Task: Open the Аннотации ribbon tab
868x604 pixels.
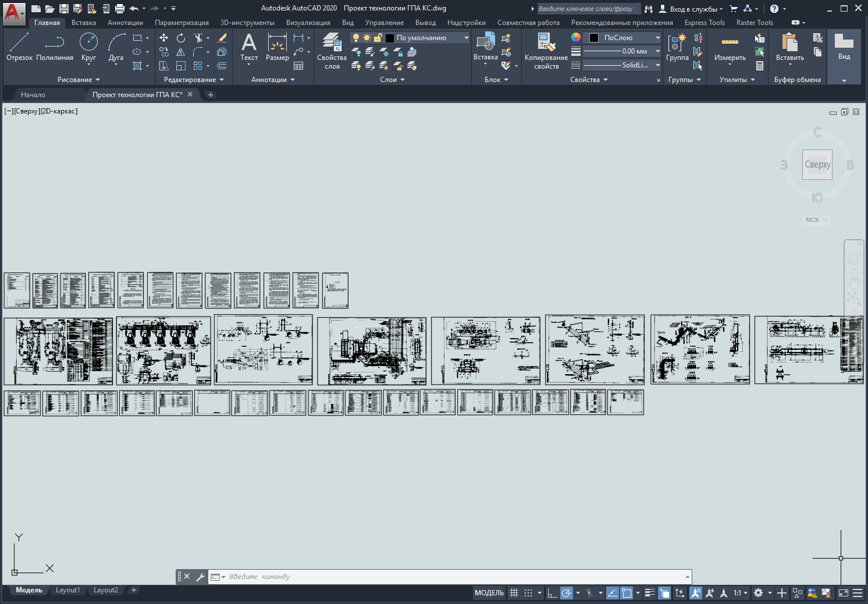Action: pyautogui.click(x=125, y=23)
